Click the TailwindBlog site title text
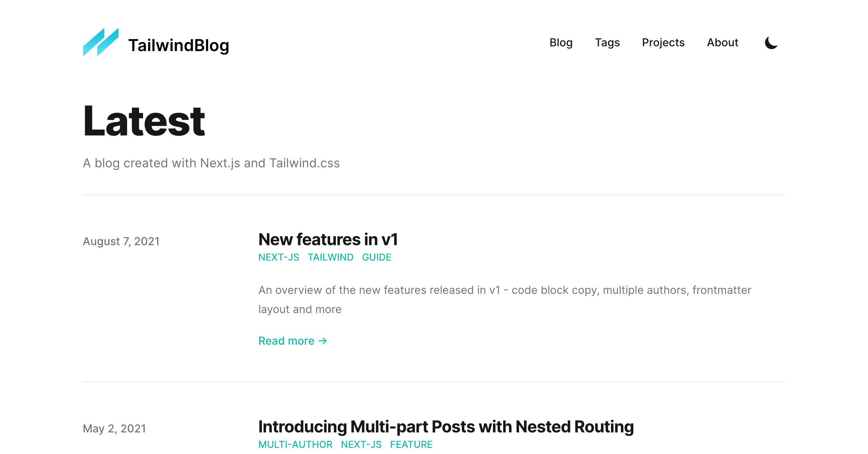868x454 pixels. [179, 45]
